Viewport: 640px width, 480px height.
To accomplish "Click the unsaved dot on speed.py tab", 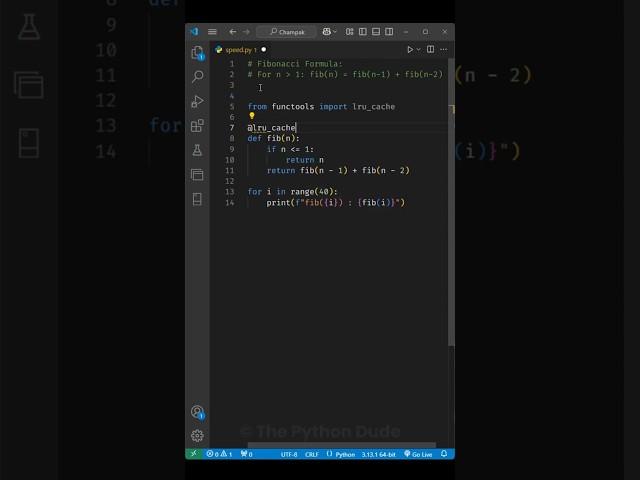I will [264, 49].
